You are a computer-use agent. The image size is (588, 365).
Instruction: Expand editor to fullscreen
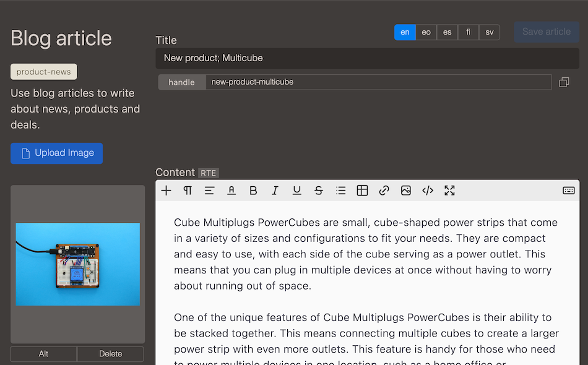click(x=450, y=191)
